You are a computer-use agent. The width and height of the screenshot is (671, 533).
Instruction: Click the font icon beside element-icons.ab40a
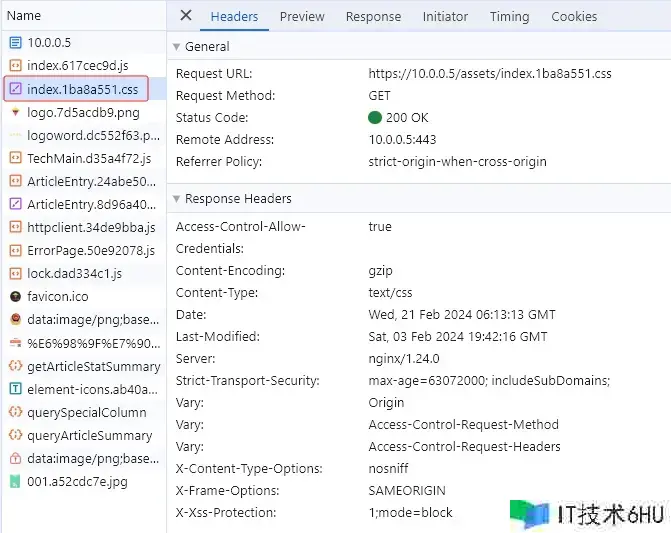coord(15,389)
